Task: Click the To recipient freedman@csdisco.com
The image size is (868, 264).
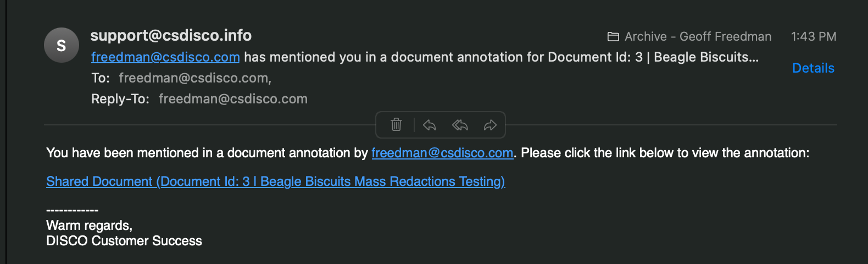Action: pyautogui.click(x=195, y=78)
